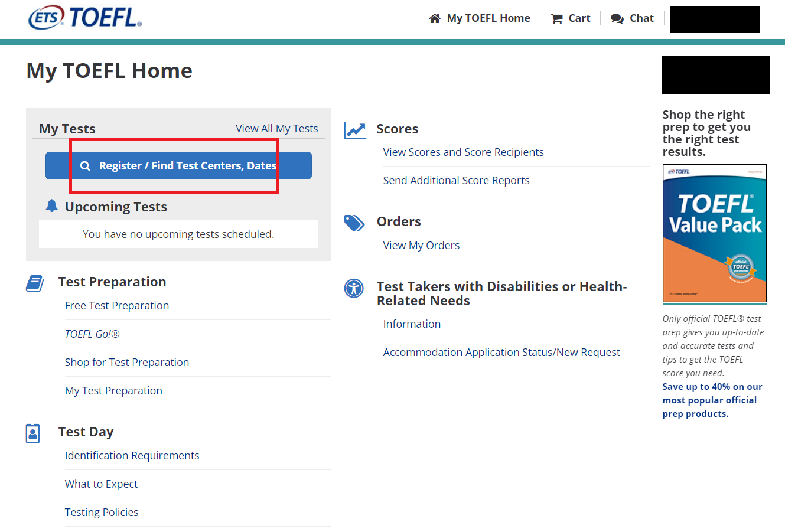
Task: Open Identification Requirements link
Action: pyautogui.click(x=132, y=455)
